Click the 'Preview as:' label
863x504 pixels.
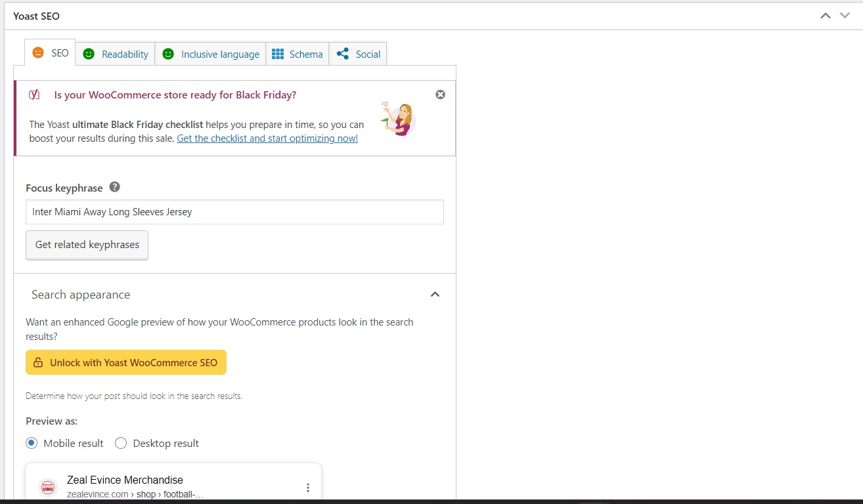click(51, 421)
